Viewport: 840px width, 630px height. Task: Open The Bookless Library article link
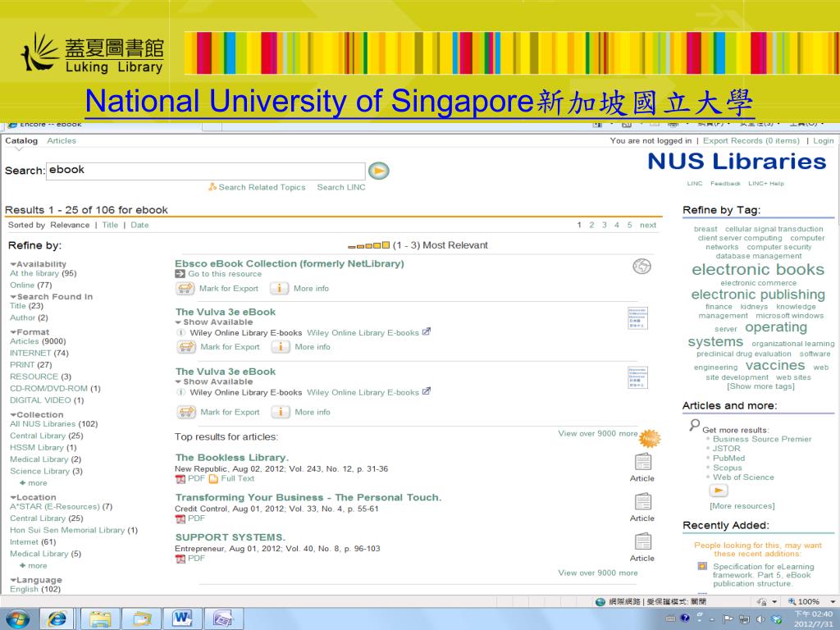[232, 458]
